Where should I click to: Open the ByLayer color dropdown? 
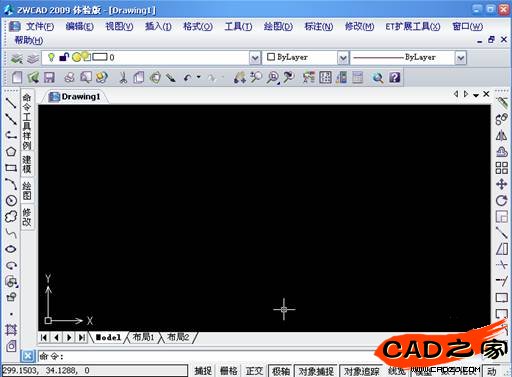point(343,58)
